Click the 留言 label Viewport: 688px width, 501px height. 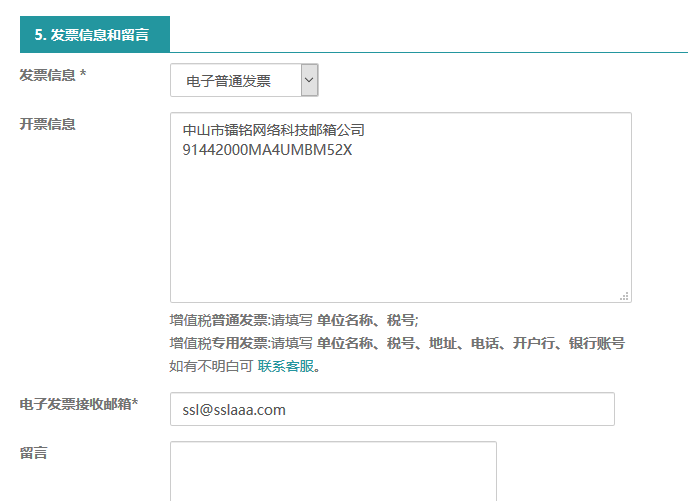[x=33, y=453]
